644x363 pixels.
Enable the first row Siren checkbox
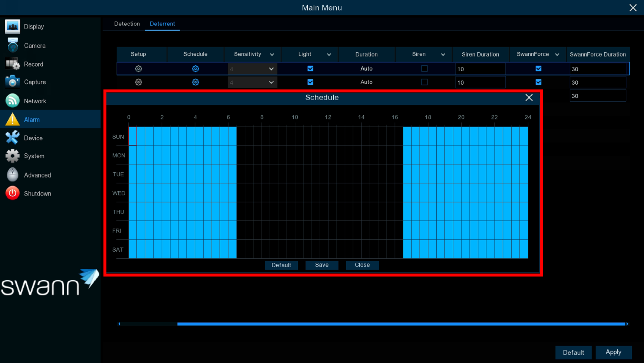tap(424, 69)
